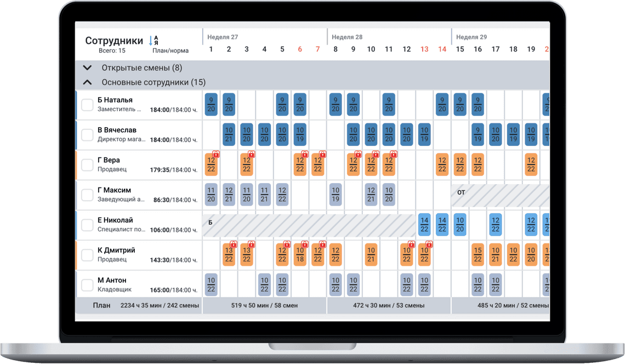Tick the checkbox for Б Наталья
Screen dimensions: 625x364
click(87, 105)
